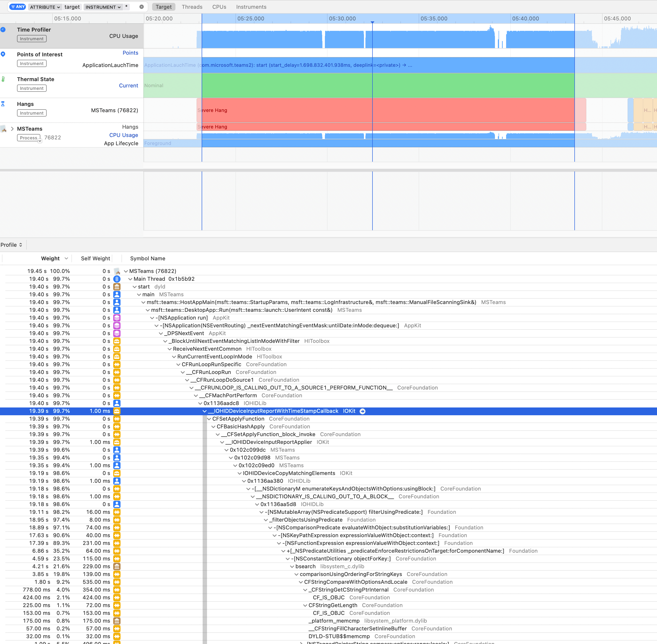Click the ANY filter match icon

(17, 7)
